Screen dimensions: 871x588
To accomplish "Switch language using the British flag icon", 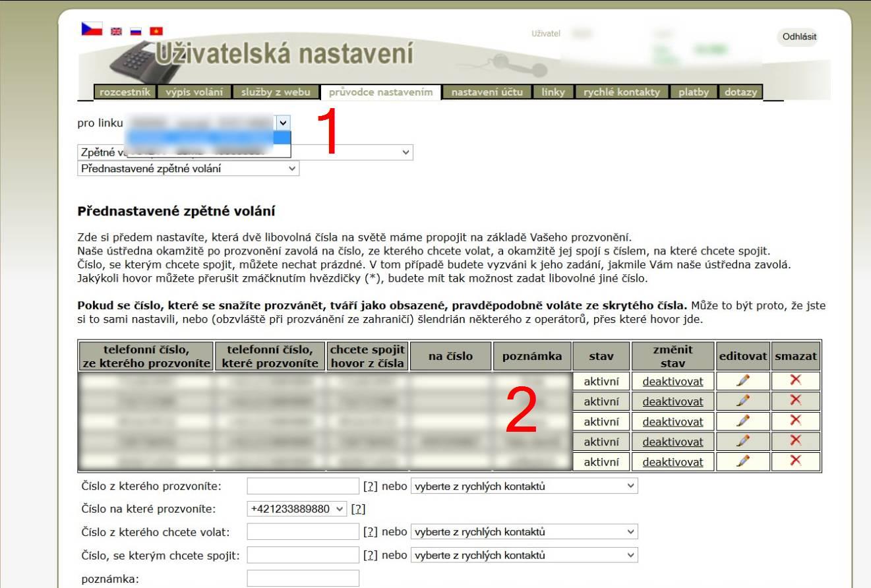I will coord(116,31).
